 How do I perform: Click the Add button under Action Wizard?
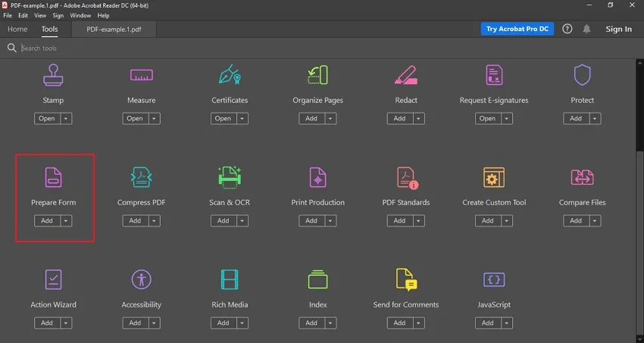(x=47, y=323)
